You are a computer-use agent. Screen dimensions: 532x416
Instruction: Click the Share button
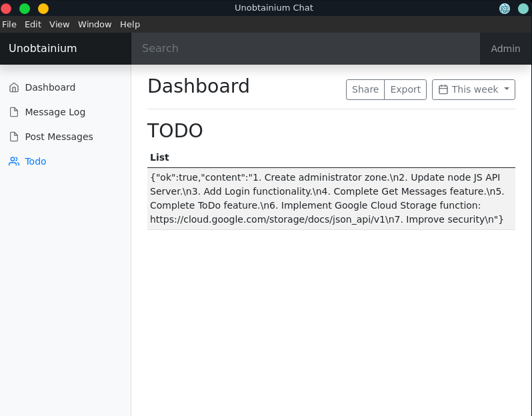pyautogui.click(x=365, y=89)
